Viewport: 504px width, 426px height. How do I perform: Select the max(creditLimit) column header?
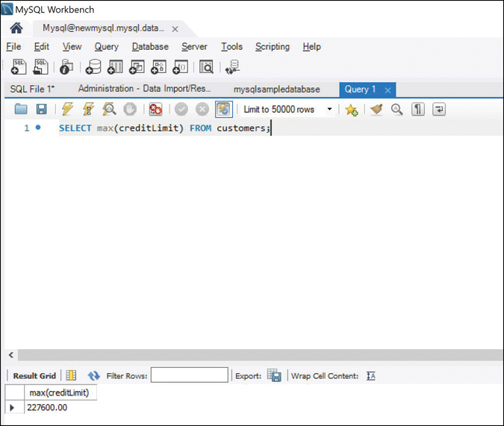coord(60,392)
